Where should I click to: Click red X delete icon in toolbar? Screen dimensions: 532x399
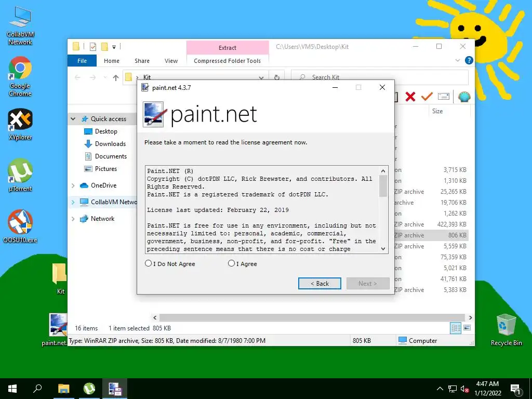coord(410,97)
